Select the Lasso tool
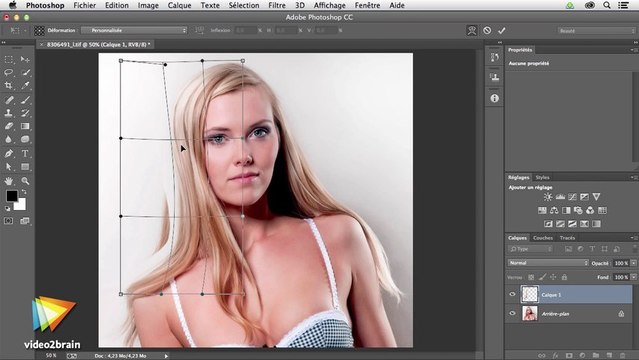Screen dimensions: 639x360 point(9,73)
